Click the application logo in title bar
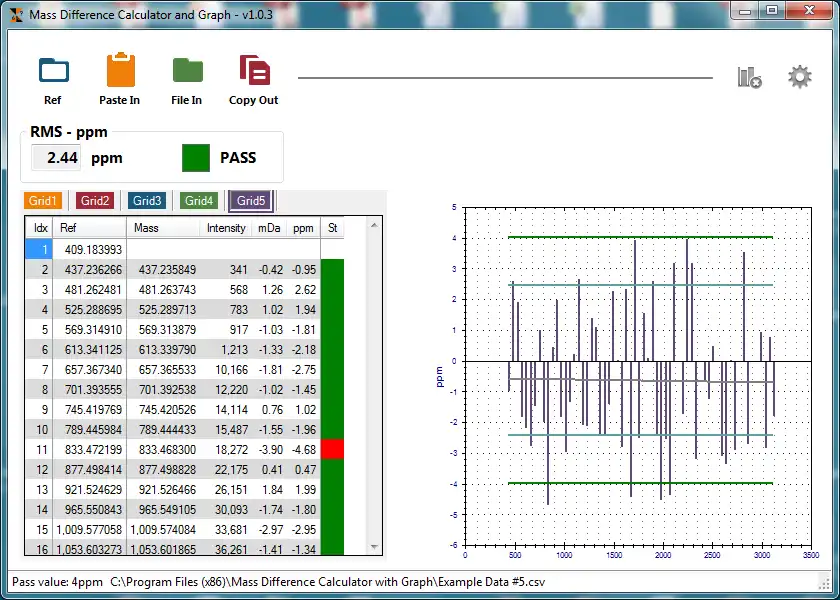This screenshot has width=840, height=600. click(x=17, y=15)
